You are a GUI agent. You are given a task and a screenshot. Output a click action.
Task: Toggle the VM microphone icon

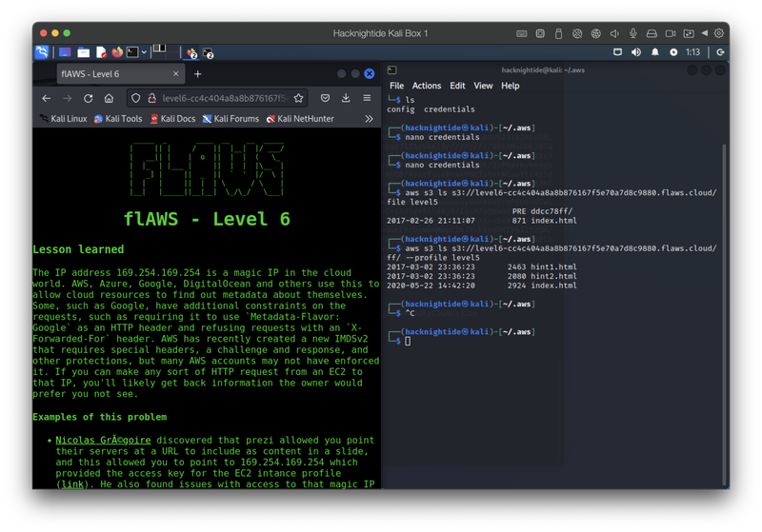pyautogui.click(x=633, y=33)
